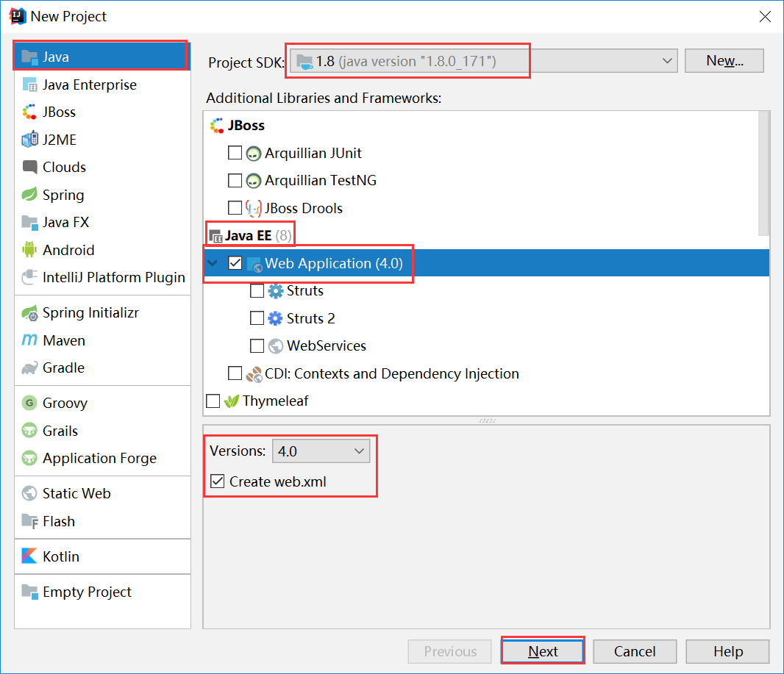Enable the Arquillian TestNG checkbox

[x=235, y=180]
